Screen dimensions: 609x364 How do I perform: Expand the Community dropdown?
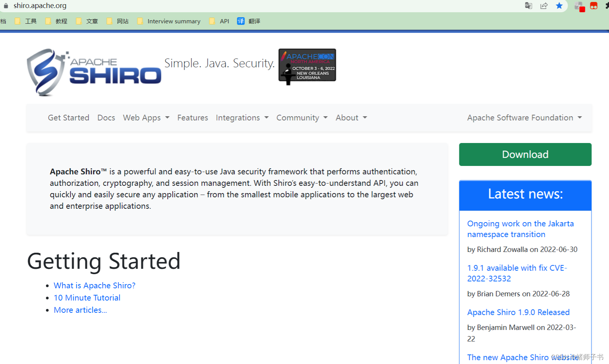(x=302, y=118)
